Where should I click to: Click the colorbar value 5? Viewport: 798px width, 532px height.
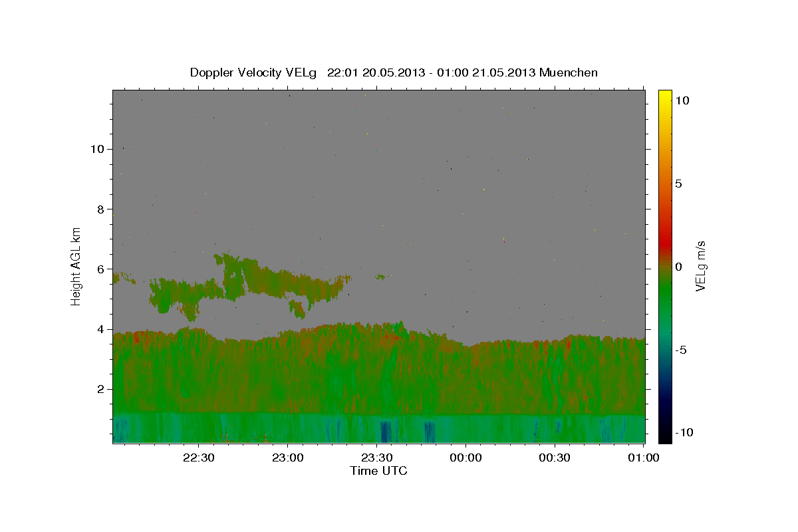click(x=679, y=184)
